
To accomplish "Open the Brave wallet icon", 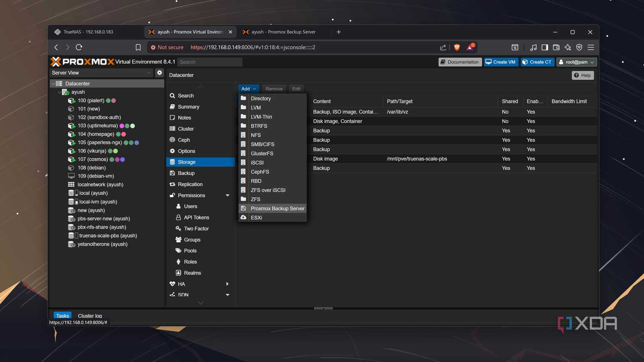I will tap(556, 47).
